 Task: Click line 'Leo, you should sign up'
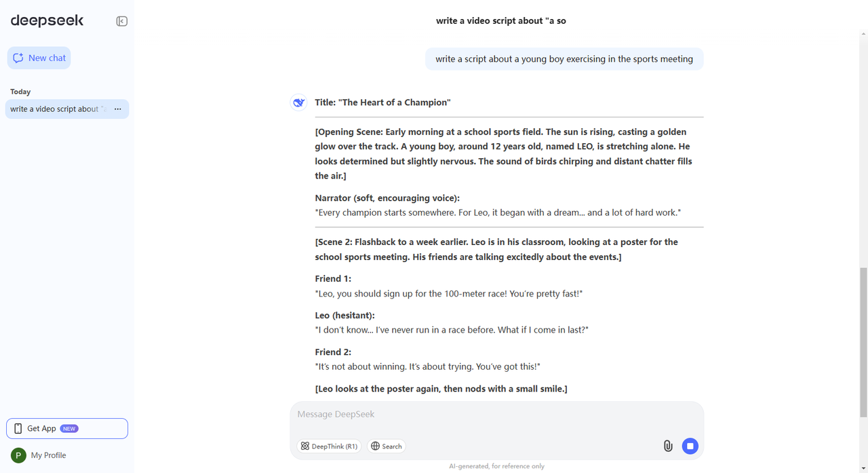click(449, 293)
